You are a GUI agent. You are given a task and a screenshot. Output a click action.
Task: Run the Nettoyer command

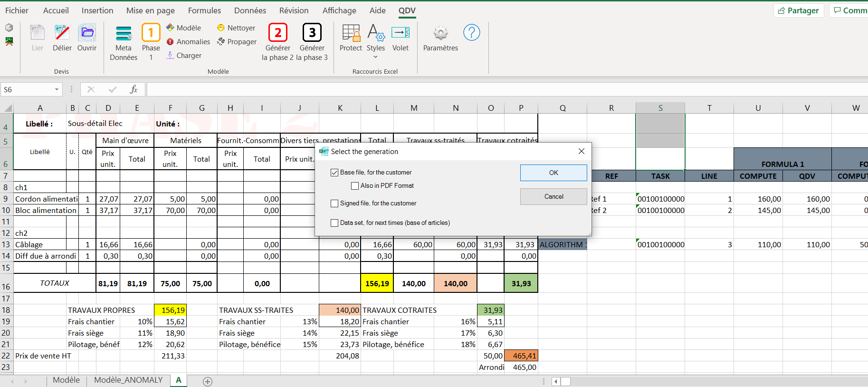[236, 28]
